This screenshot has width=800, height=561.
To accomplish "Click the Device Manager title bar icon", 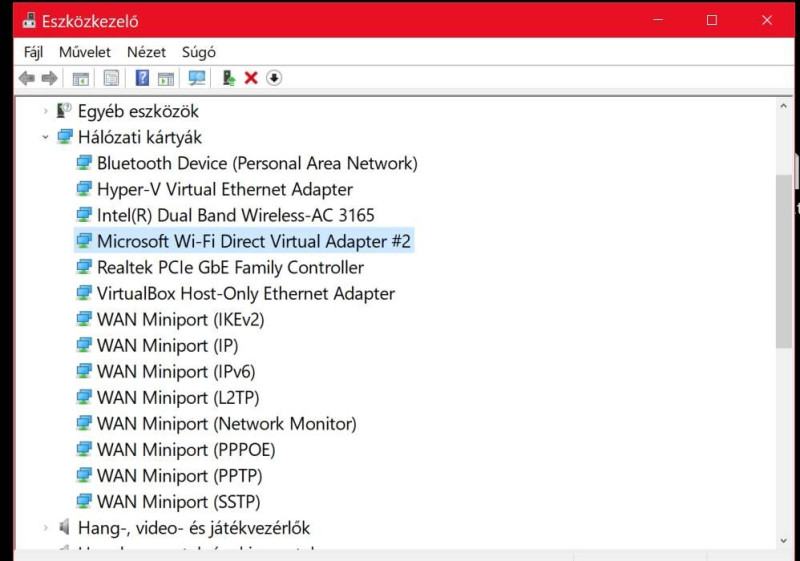I will point(29,20).
